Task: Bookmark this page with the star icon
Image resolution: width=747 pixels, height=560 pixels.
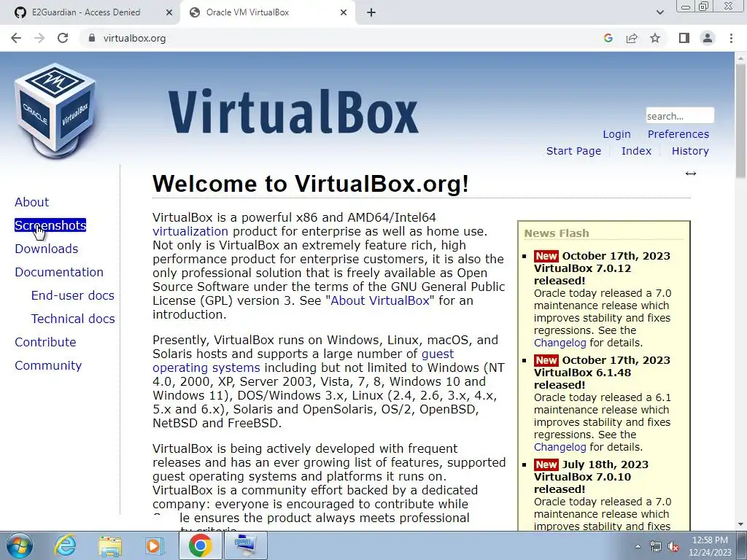Action: pos(655,38)
